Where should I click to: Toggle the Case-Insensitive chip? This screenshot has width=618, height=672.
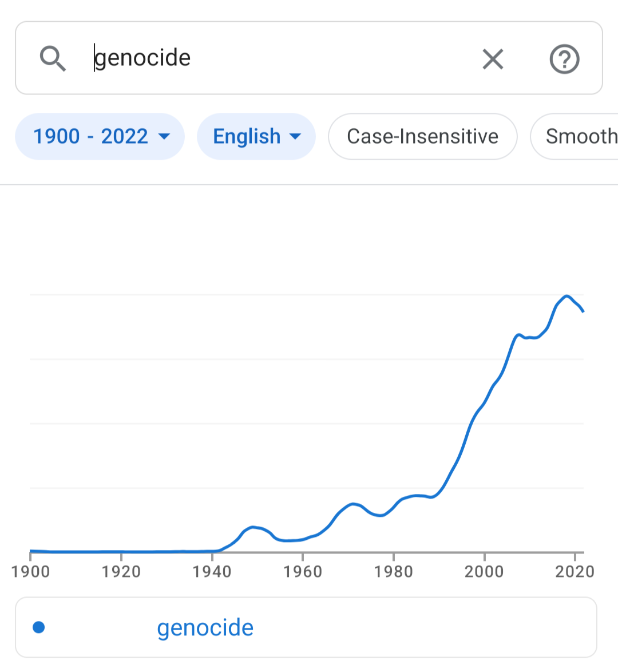point(422,136)
